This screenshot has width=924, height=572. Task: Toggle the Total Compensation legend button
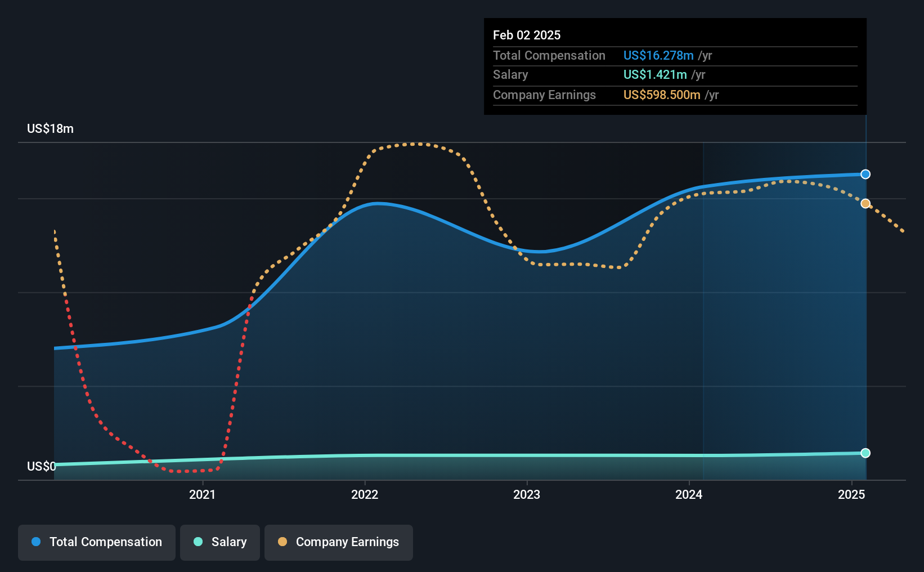click(97, 542)
